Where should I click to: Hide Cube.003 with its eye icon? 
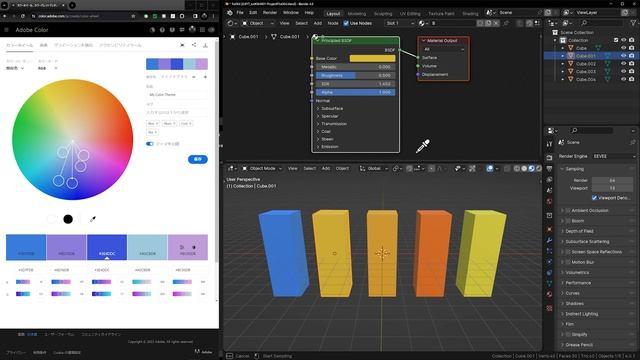coord(623,71)
